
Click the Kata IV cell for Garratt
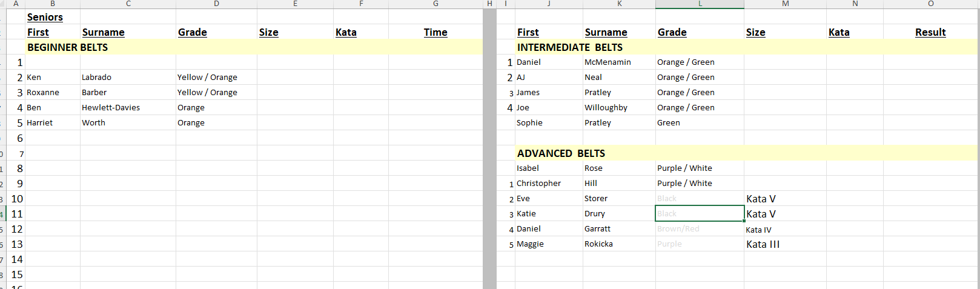(785, 230)
